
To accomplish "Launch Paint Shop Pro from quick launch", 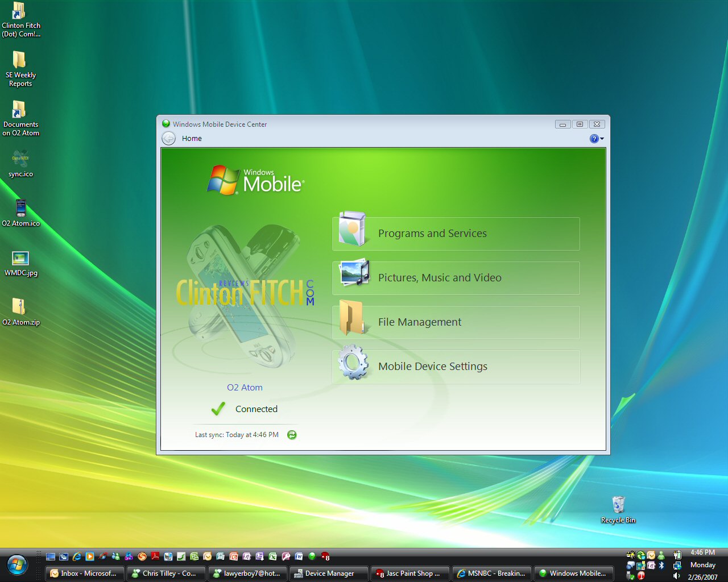I will (325, 557).
